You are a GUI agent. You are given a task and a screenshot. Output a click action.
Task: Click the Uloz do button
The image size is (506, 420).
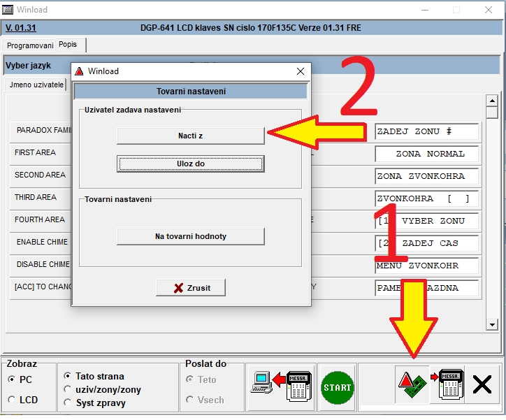click(x=190, y=164)
